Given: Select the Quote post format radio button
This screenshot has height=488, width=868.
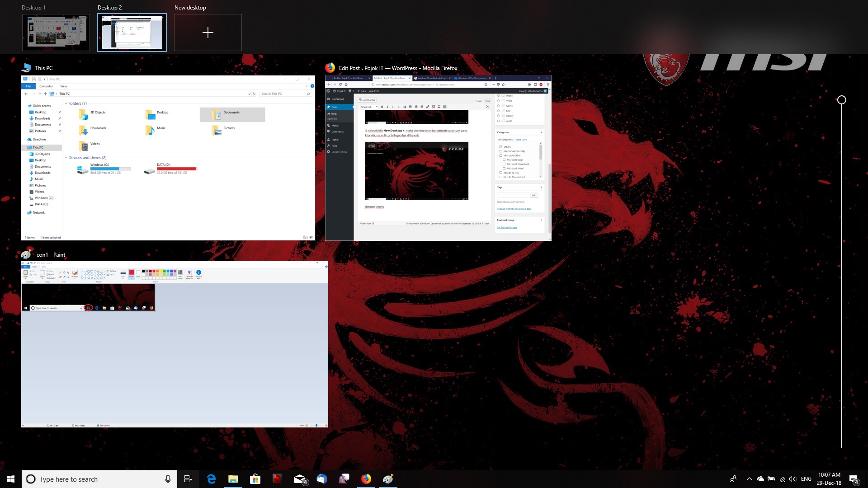Looking at the screenshot, I should 498,105.
